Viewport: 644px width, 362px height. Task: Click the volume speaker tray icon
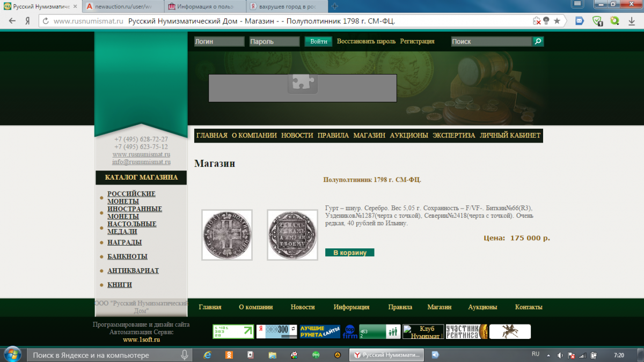[x=560, y=355]
